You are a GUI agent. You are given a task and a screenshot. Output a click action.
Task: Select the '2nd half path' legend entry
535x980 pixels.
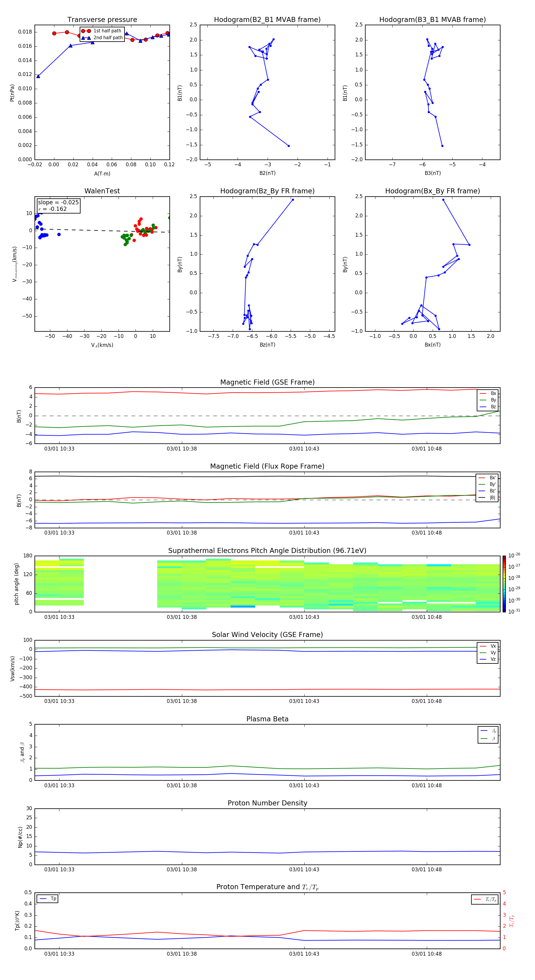(101, 38)
